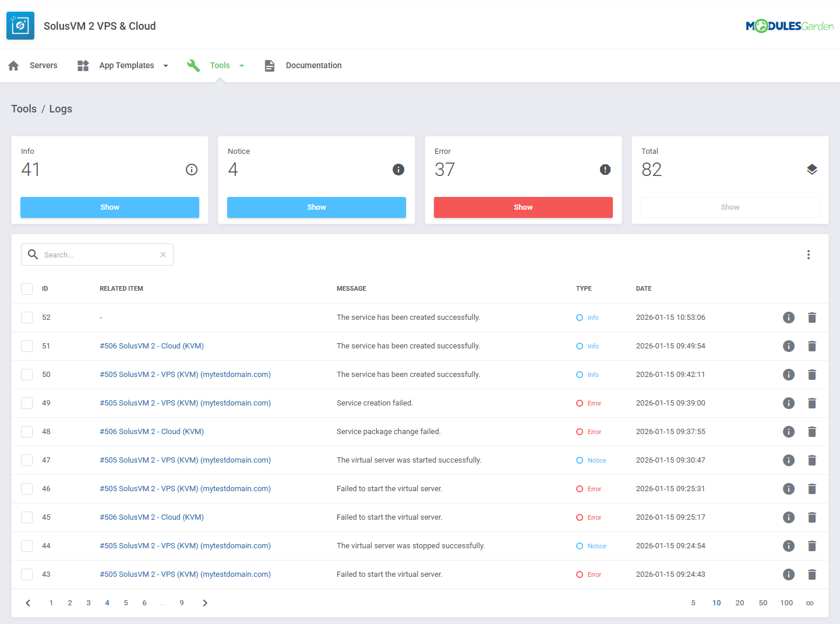
Task: Select the App Templates grid icon
Action: [x=83, y=65]
